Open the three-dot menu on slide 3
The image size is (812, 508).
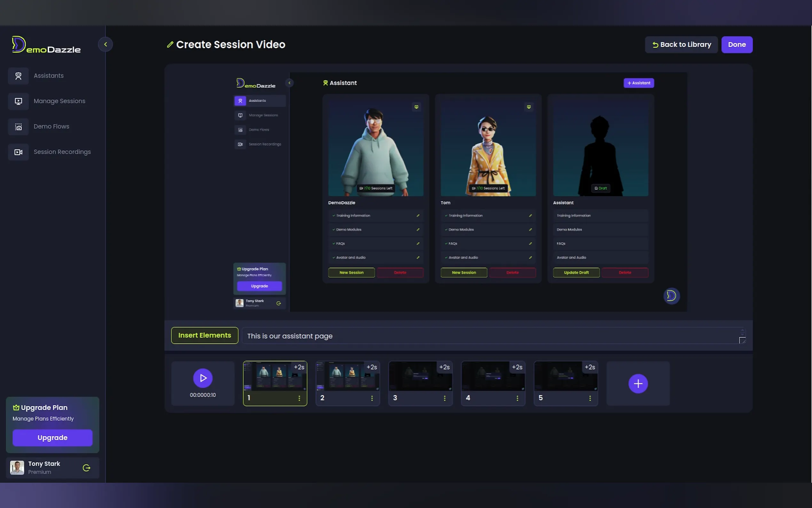point(444,398)
